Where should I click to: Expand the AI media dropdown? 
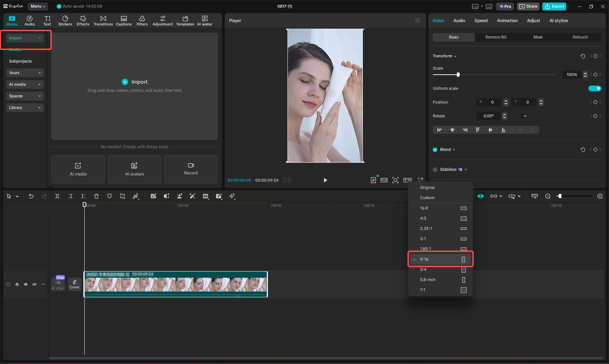(25, 84)
